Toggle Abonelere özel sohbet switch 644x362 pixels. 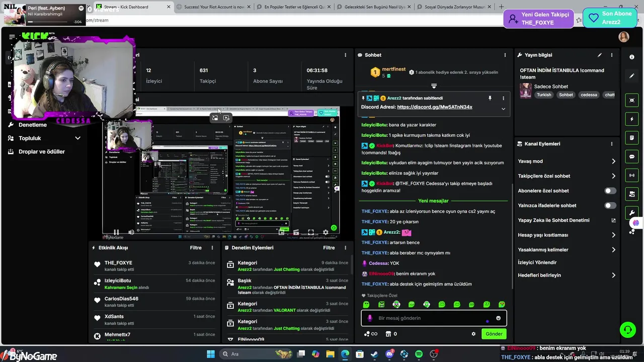pyautogui.click(x=610, y=191)
